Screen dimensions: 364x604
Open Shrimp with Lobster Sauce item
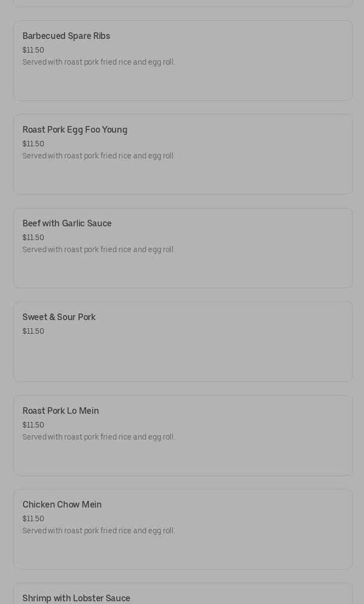[x=76, y=598]
